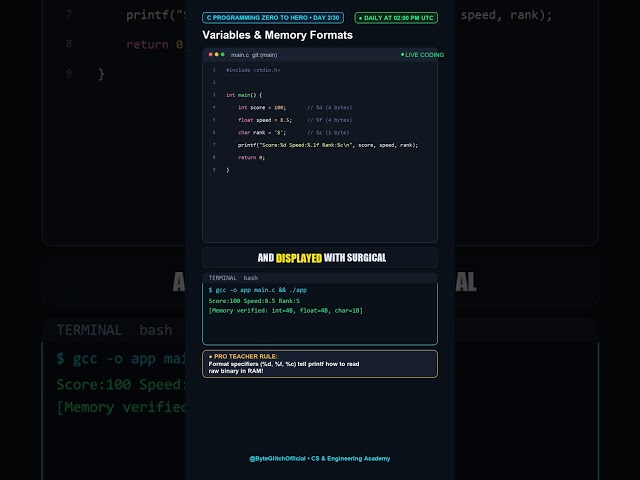The width and height of the screenshot is (640, 480).
Task: Click the small return 0; line in editor
Action: coord(251,158)
